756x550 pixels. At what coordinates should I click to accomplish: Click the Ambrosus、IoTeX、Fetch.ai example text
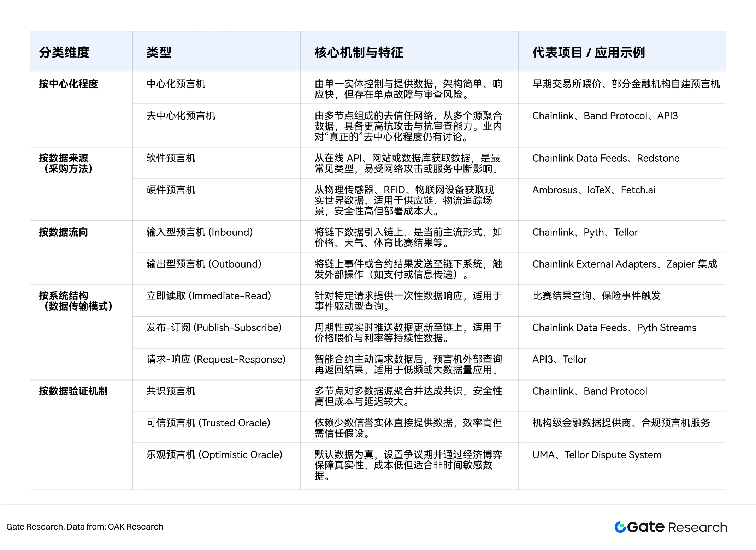593,190
